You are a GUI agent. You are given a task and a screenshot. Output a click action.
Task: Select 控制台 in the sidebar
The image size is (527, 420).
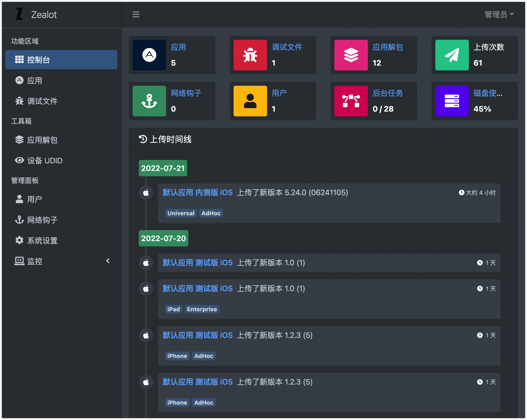pos(61,60)
